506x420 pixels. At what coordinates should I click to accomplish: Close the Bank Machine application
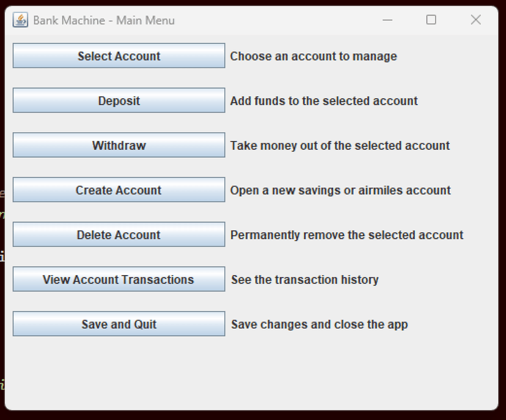click(x=475, y=20)
